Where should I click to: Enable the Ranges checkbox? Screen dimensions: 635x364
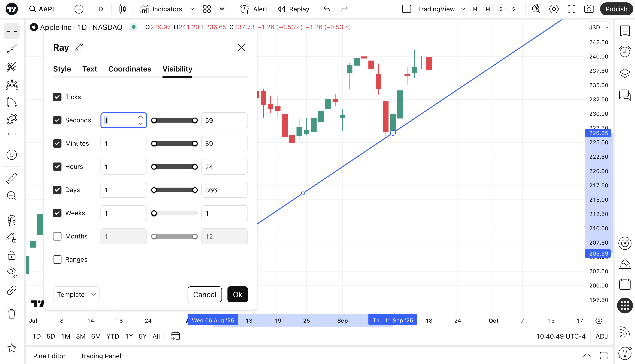tap(57, 259)
